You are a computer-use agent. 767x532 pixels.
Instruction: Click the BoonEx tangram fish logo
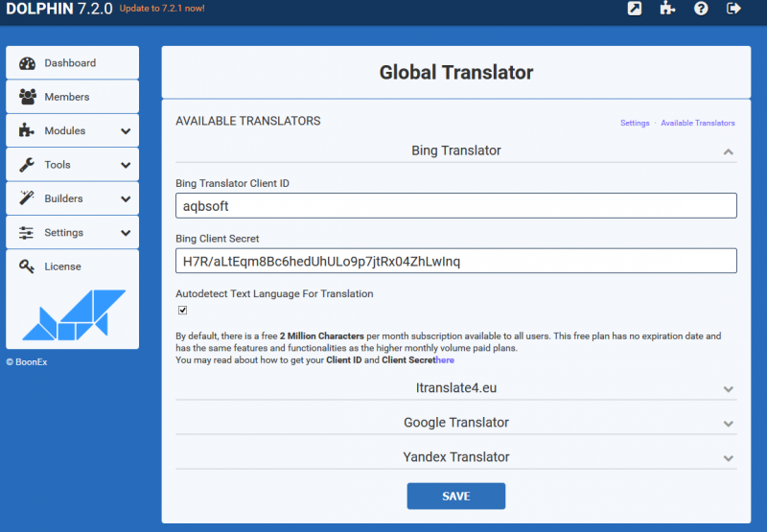74,315
